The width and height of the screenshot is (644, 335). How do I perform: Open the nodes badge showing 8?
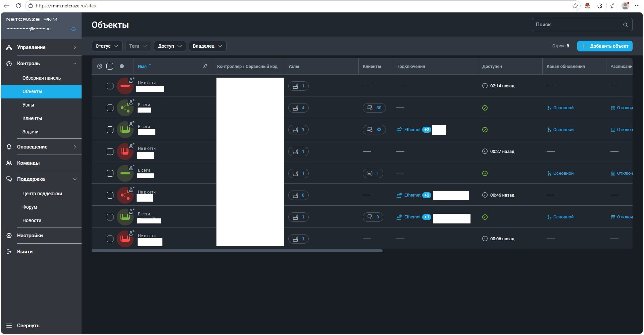tap(298, 195)
